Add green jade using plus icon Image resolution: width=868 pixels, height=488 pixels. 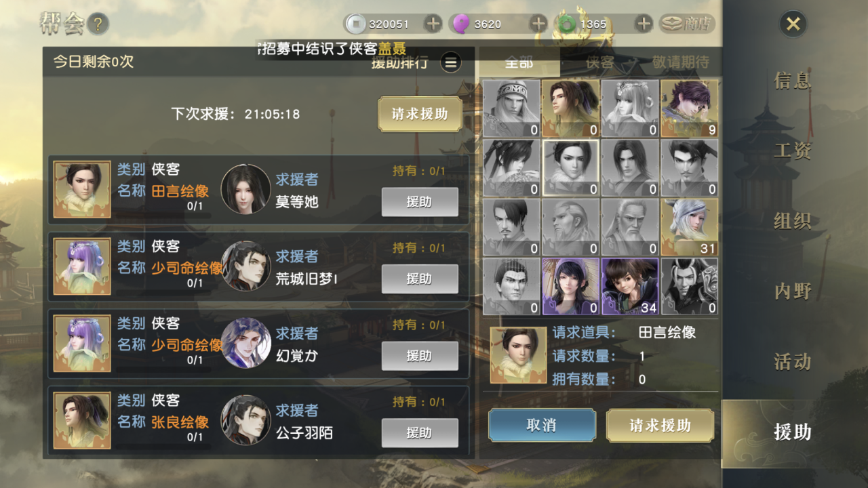pyautogui.click(x=644, y=24)
